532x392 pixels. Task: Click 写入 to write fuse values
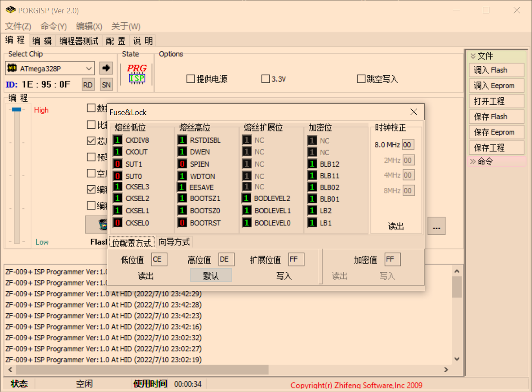[x=284, y=276]
